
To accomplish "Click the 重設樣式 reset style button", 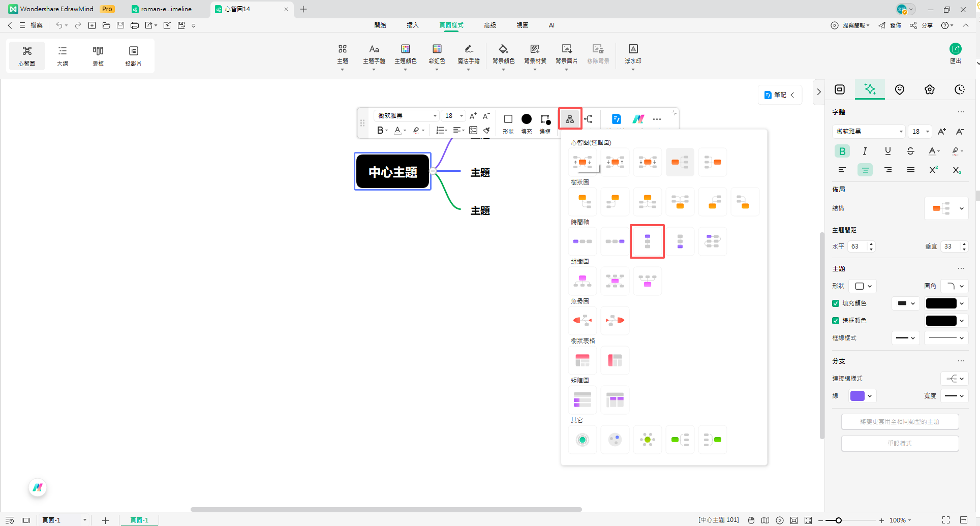I will (x=900, y=443).
